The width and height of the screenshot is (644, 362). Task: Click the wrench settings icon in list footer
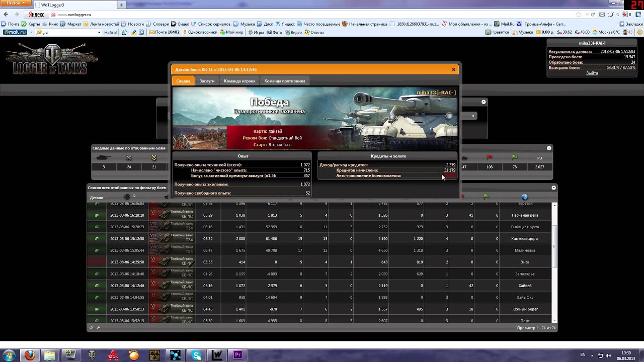98,328
